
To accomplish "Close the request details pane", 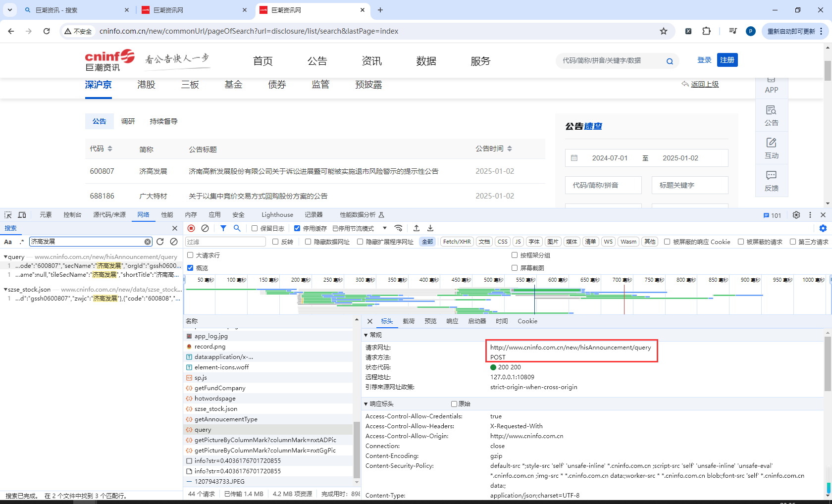I will point(370,321).
